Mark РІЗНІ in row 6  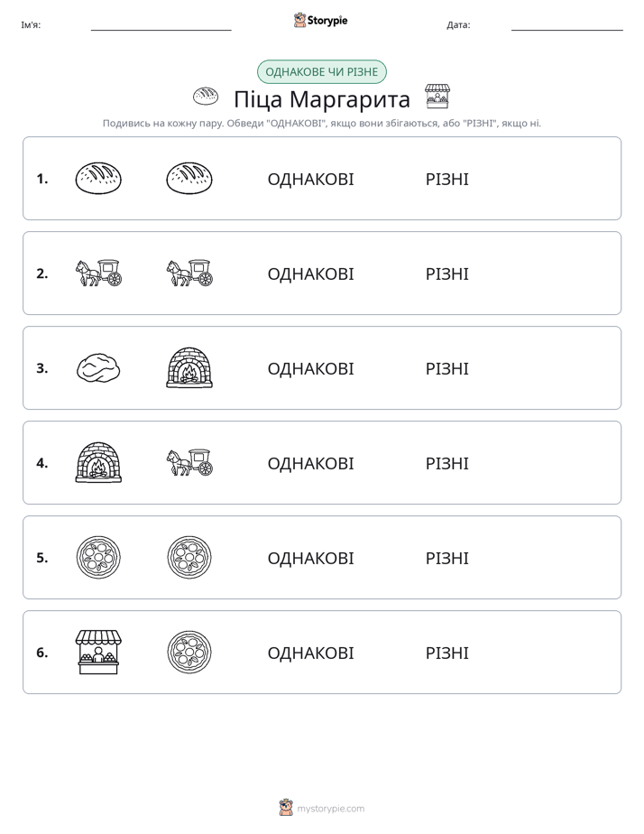pos(447,653)
